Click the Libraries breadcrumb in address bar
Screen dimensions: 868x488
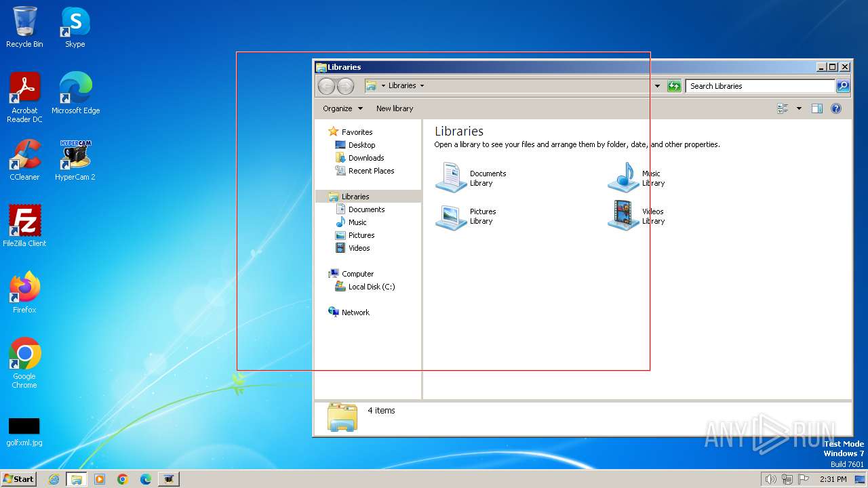(x=402, y=86)
